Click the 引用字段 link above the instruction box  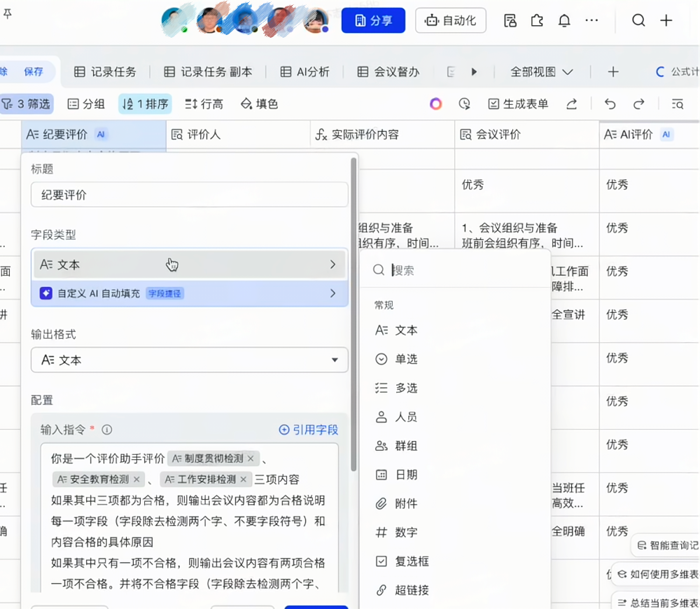coord(308,430)
